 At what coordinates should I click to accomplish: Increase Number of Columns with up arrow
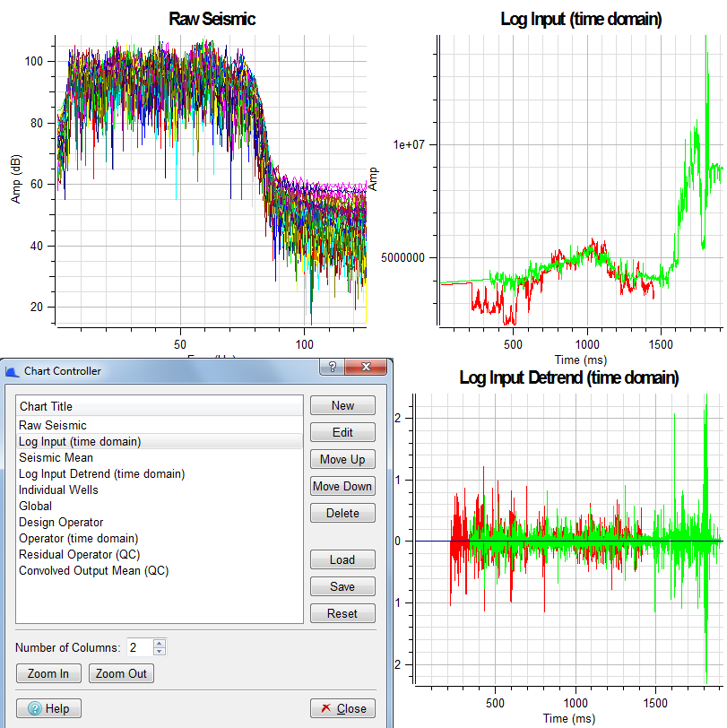pyautogui.click(x=160, y=643)
